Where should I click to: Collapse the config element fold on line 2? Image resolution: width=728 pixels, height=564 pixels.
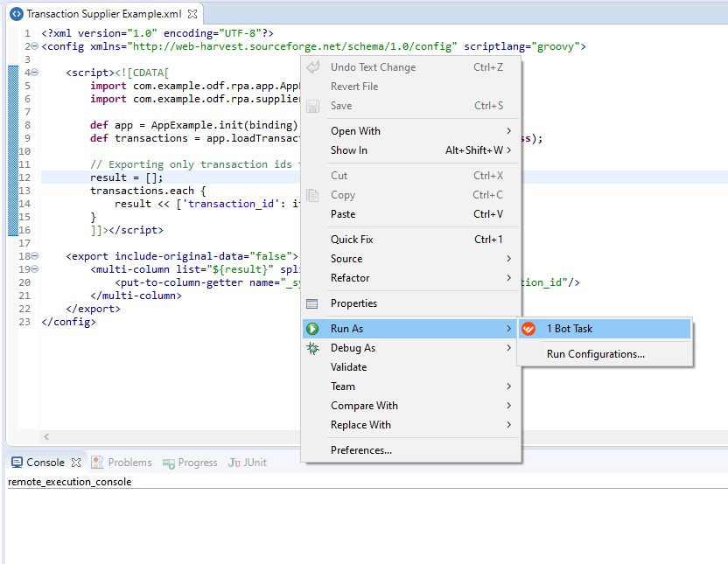(34, 46)
